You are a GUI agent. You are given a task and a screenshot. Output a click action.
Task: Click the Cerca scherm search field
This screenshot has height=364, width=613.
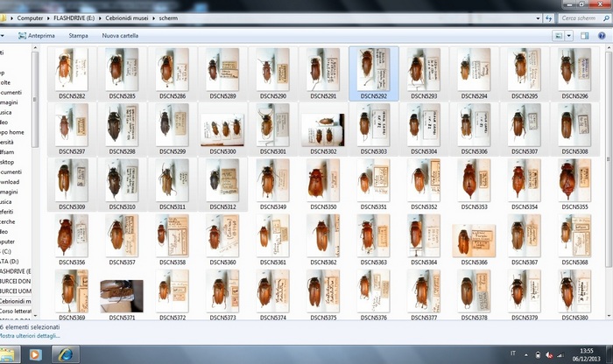(582, 17)
